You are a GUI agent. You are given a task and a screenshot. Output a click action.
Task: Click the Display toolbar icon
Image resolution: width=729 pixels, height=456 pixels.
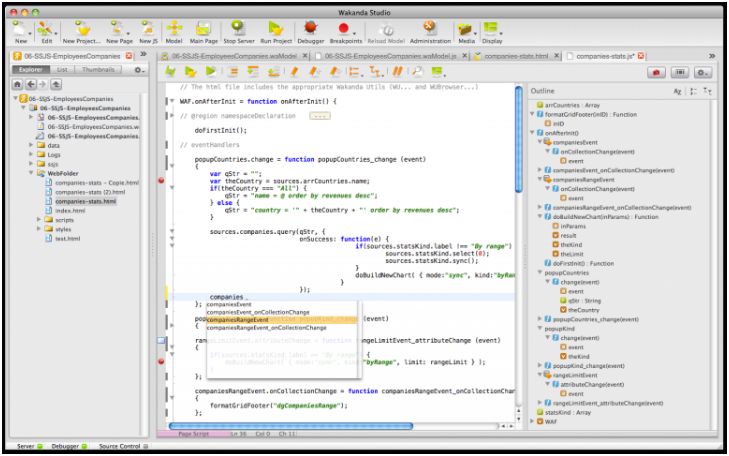pos(490,29)
